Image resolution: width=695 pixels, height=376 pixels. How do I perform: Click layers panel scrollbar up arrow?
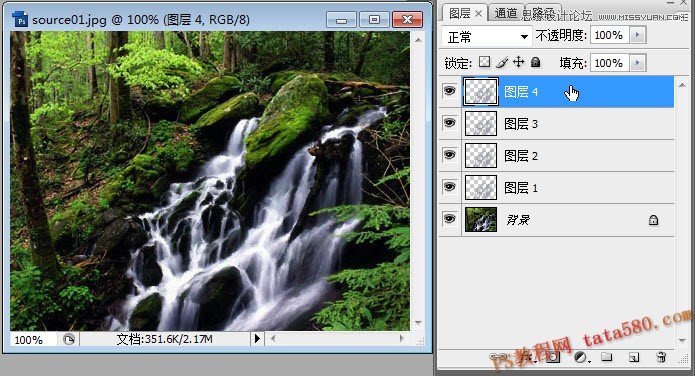682,85
